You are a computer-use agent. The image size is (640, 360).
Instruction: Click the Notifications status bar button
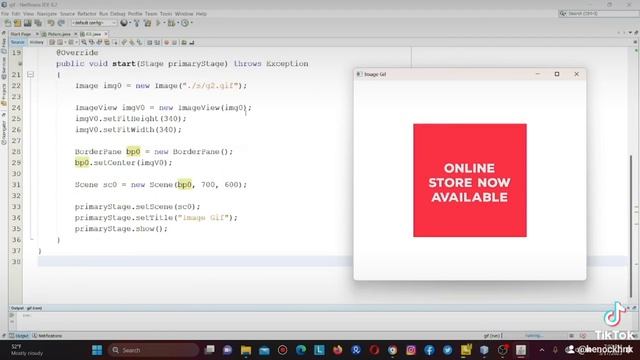pos(47,336)
